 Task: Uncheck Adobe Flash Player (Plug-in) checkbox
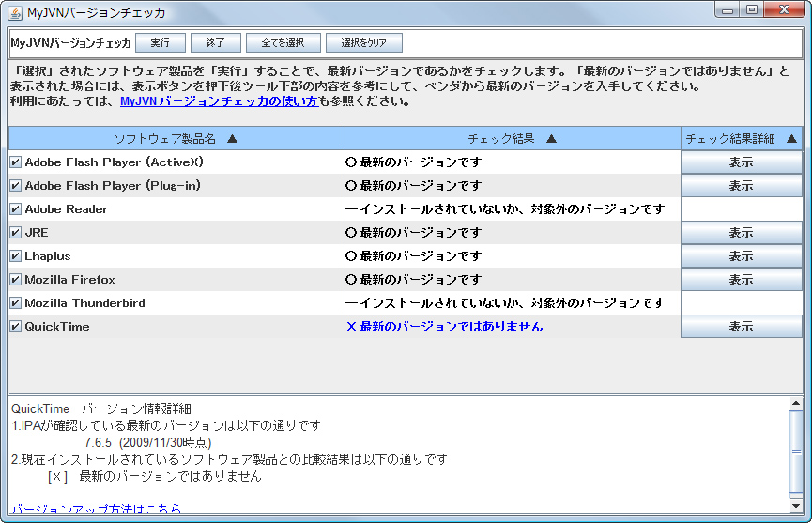[x=16, y=185]
